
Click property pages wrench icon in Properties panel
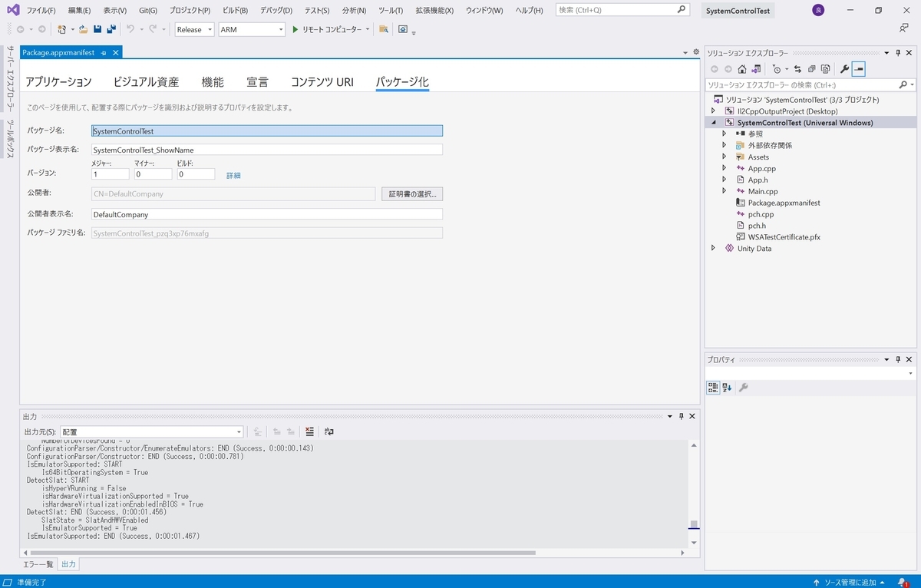743,388
